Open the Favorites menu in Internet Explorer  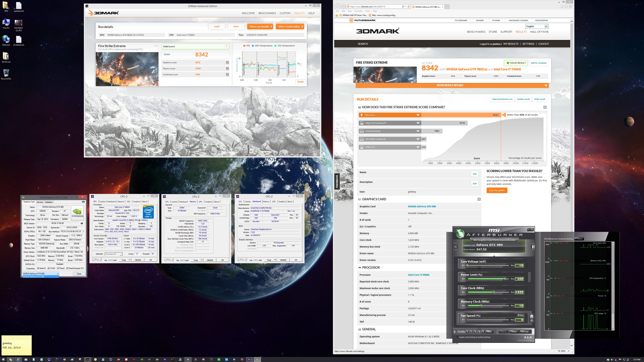[x=358, y=11]
